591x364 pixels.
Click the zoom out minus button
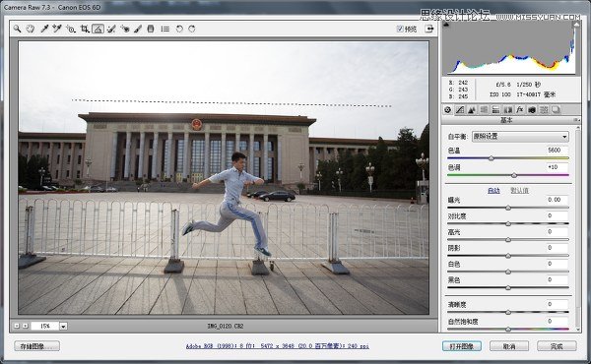(x=17, y=326)
